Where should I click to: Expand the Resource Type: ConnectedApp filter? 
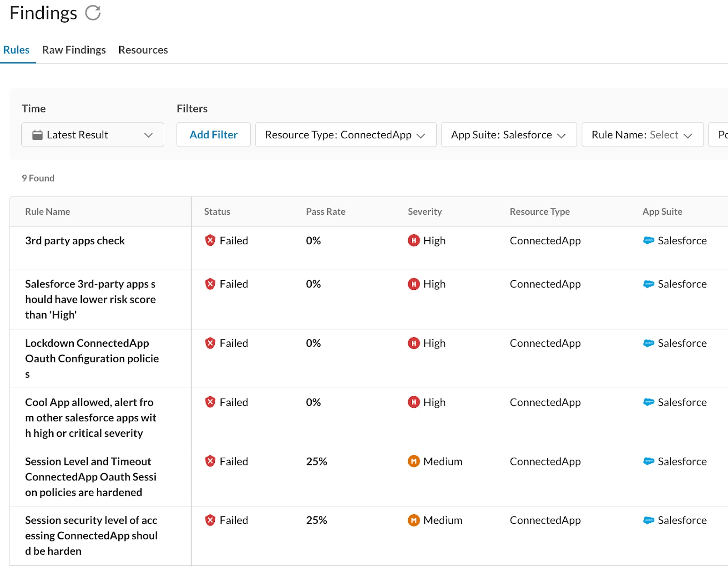point(345,135)
